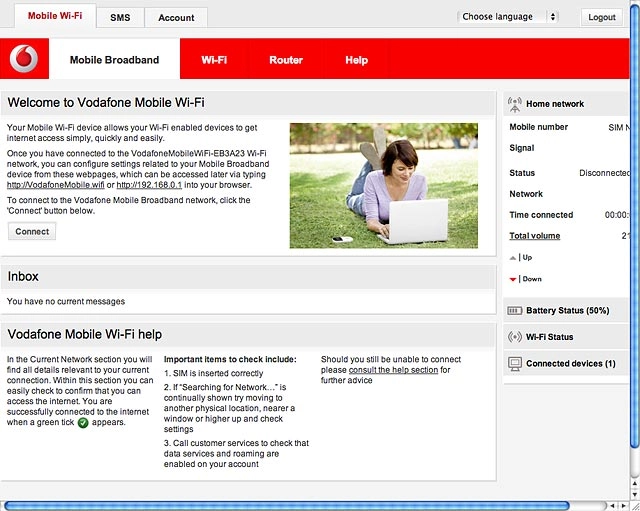Viewport: 640px width, 511px height.
Task: Follow the http://VodafoneMobile.wifi link
Action: pos(56,185)
